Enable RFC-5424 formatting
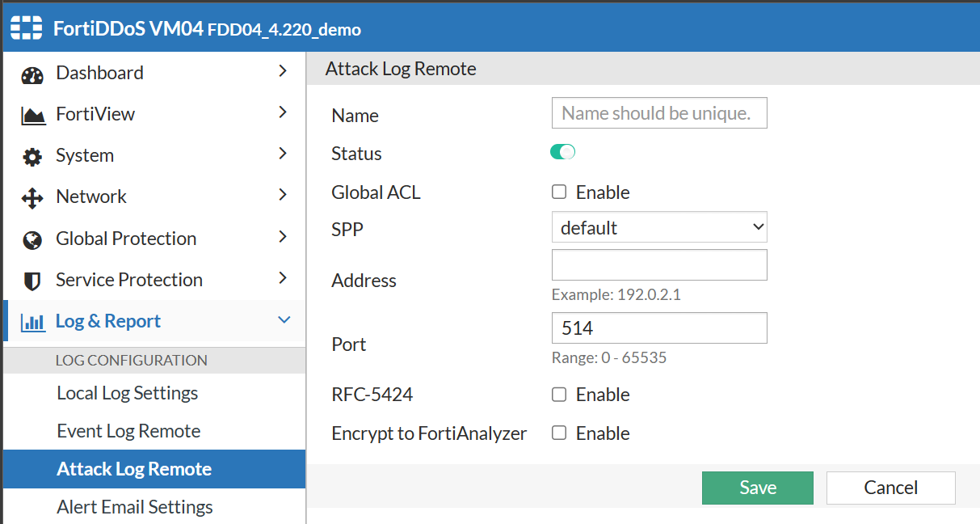The height and width of the screenshot is (524, 980). point(558,394)
